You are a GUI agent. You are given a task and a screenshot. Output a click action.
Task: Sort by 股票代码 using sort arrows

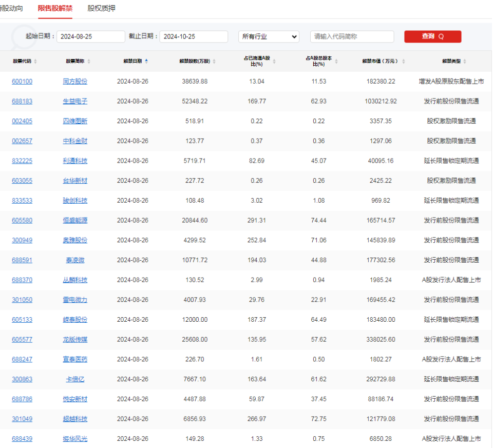tap(35, 61)
